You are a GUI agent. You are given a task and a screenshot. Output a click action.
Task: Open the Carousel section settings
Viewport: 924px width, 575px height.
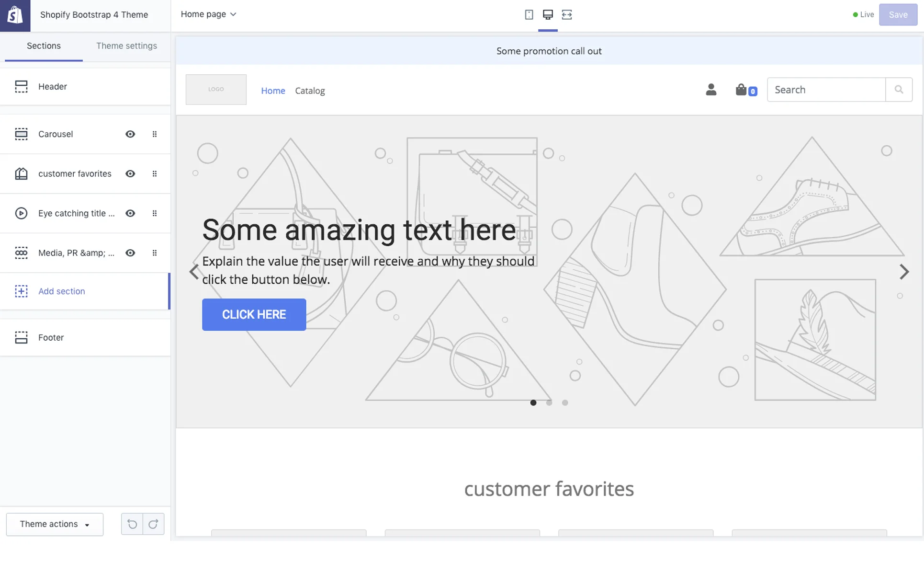pos(56,134)
